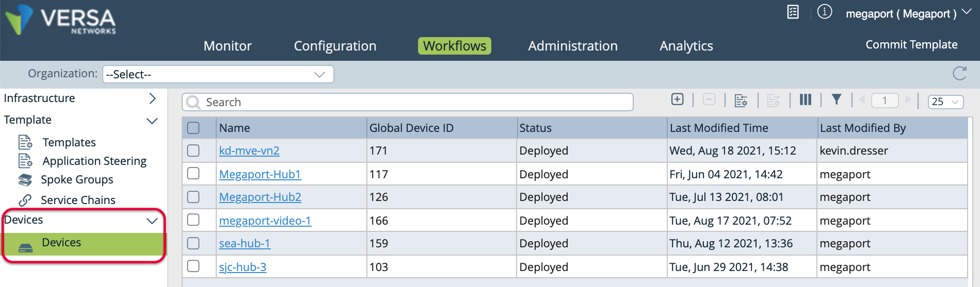Go to the Analytics tab

(x=686, y=46)
